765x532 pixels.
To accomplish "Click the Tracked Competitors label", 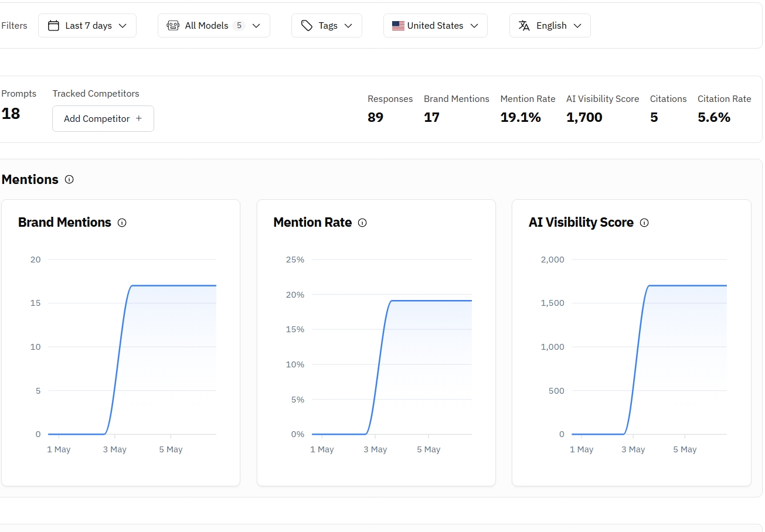I will (x=96, y=94).
